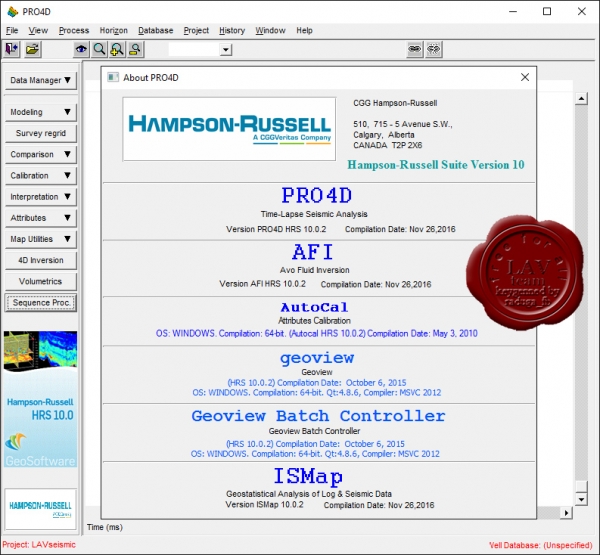Open the File menu
The height and width of the screenshot is (555, 600).
coord(12,31)
